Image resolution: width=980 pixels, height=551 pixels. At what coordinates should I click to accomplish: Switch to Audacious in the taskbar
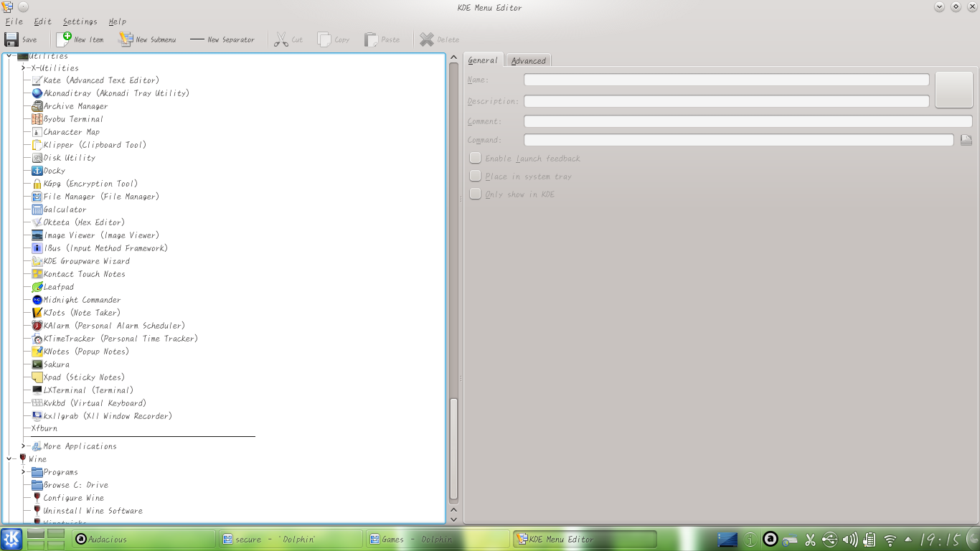tap(143, 540)
